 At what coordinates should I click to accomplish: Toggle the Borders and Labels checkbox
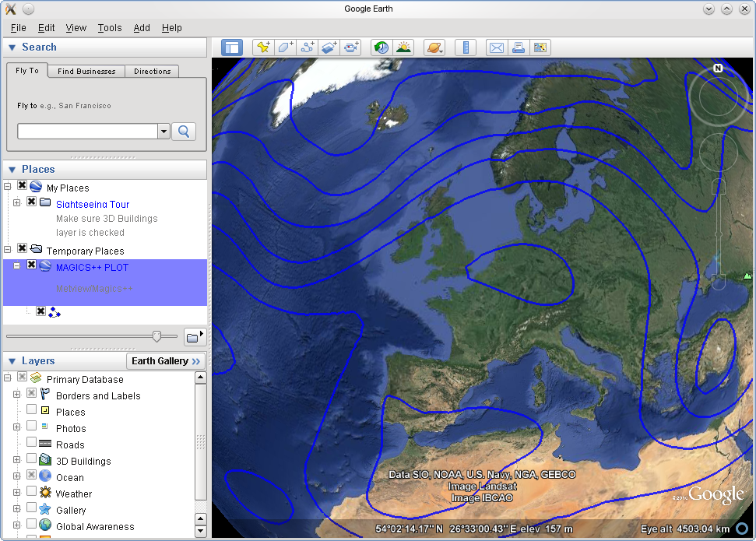click(31, 393)
